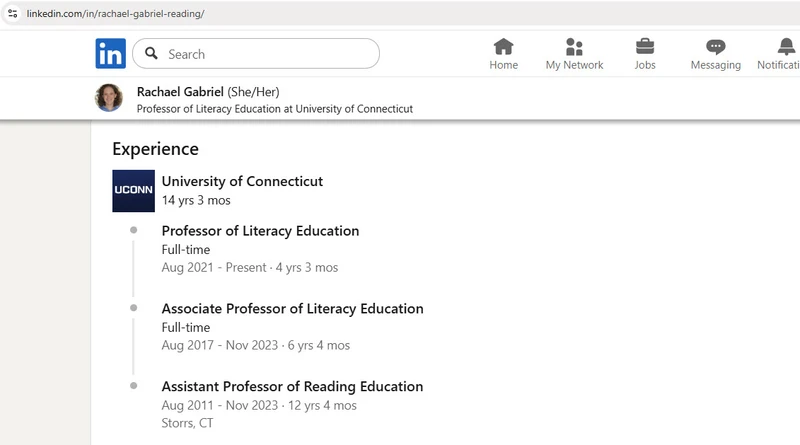Open the University of Connecticut company link

tap(242, 181)
